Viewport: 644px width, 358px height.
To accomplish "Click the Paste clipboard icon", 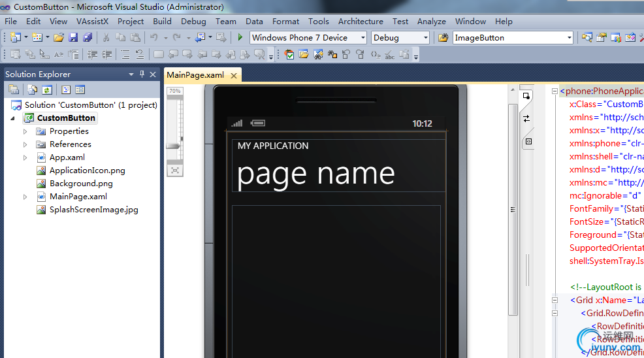I will click(135, 37).
